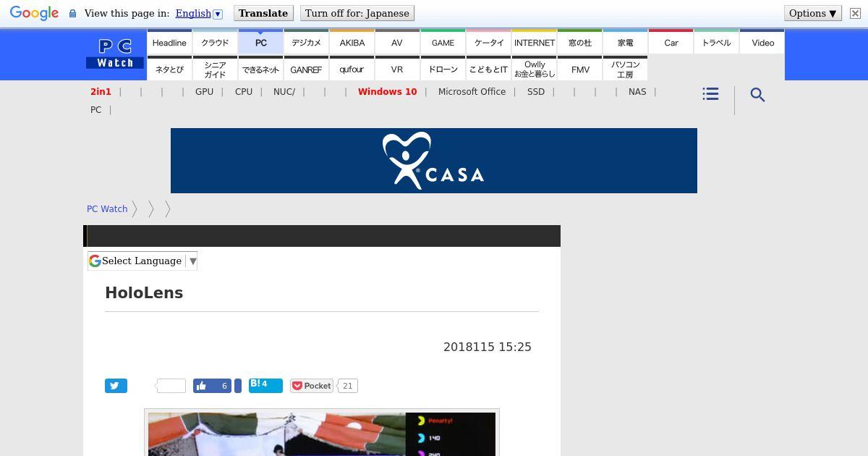Viewport: 868px width, 456px height.
Task: Click the 2in1 topic link
Action: (x=101, y=92)
